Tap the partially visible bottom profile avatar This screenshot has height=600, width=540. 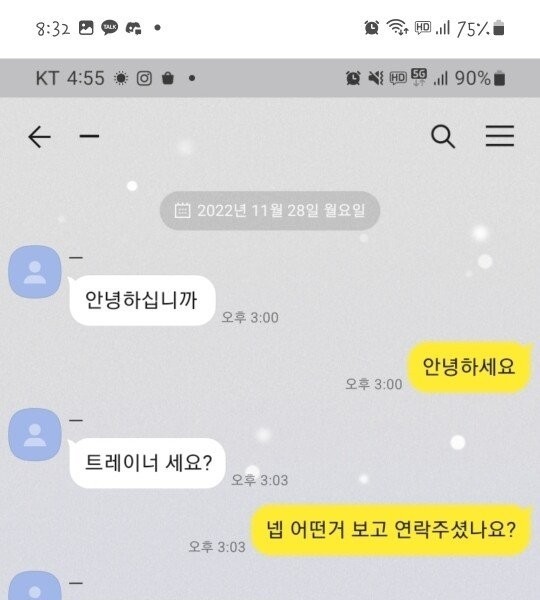point(35,586)
